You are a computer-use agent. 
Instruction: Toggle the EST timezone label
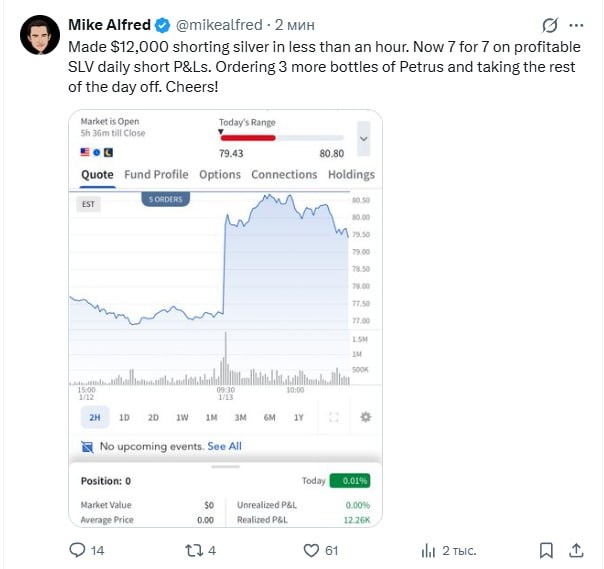[x=87, y=205]
